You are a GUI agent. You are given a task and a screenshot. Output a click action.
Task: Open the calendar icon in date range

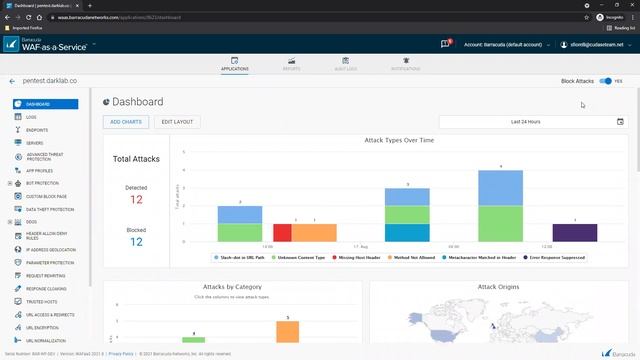coord(620,122)
